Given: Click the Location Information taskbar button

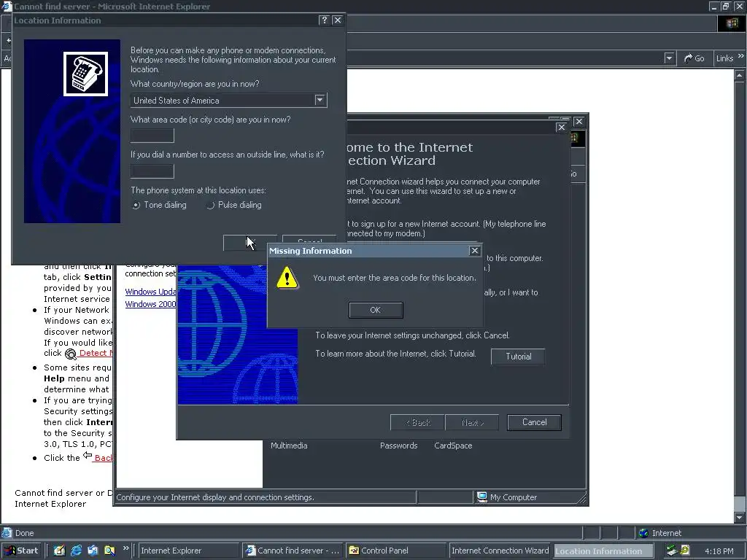Looking at the screenshot, I should pos(603,551).
